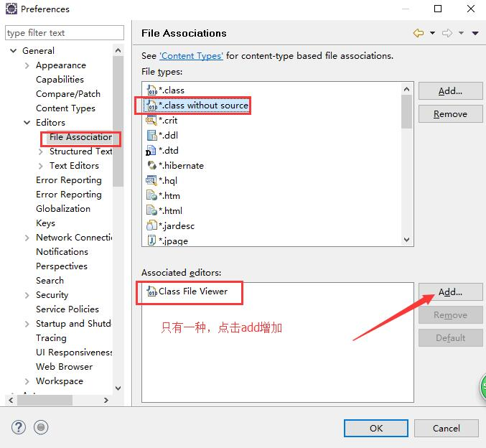
Task: Click Add next to Associated editors
Action: (450, 292)
